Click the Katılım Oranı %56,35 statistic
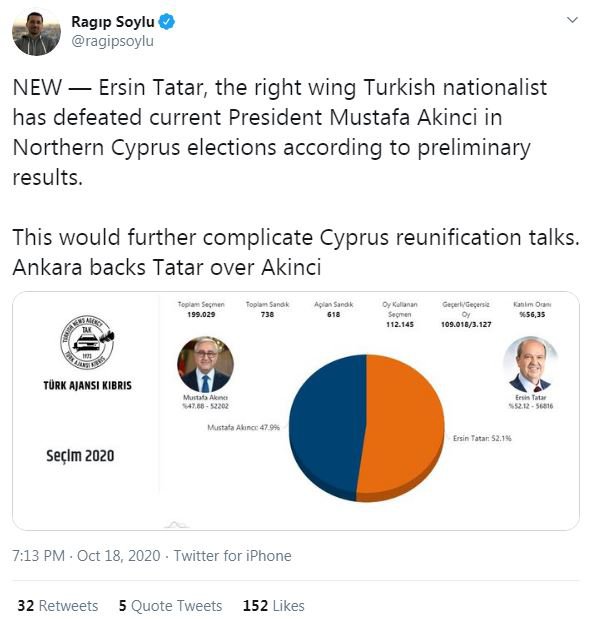The height and width of the screenshot is (619, 595). [532, 310]
